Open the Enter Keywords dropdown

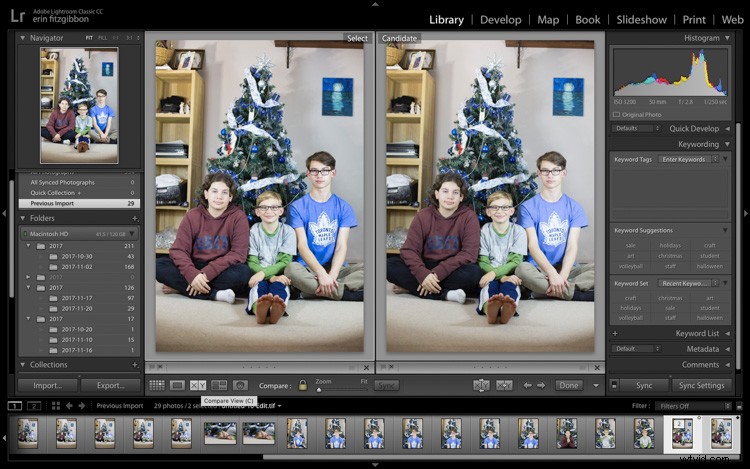point(688,159)
